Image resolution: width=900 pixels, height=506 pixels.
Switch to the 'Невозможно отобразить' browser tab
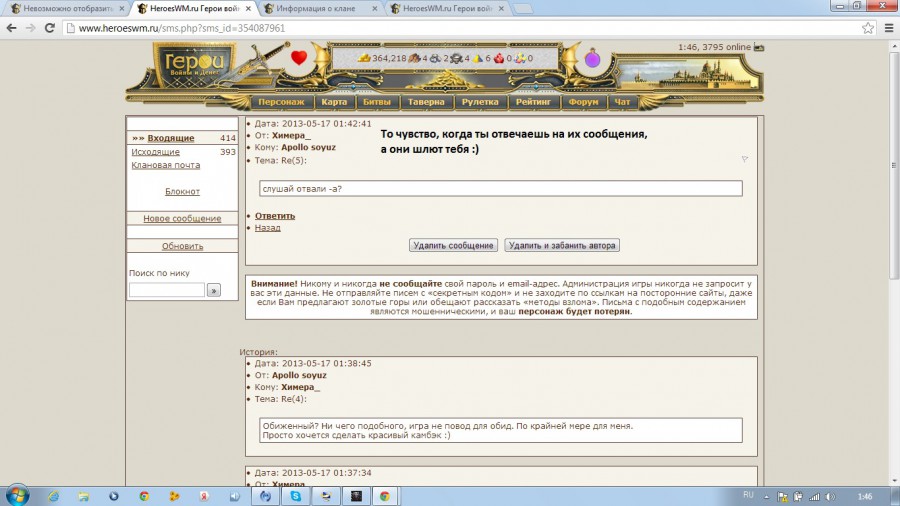click(x=68, y=9)
